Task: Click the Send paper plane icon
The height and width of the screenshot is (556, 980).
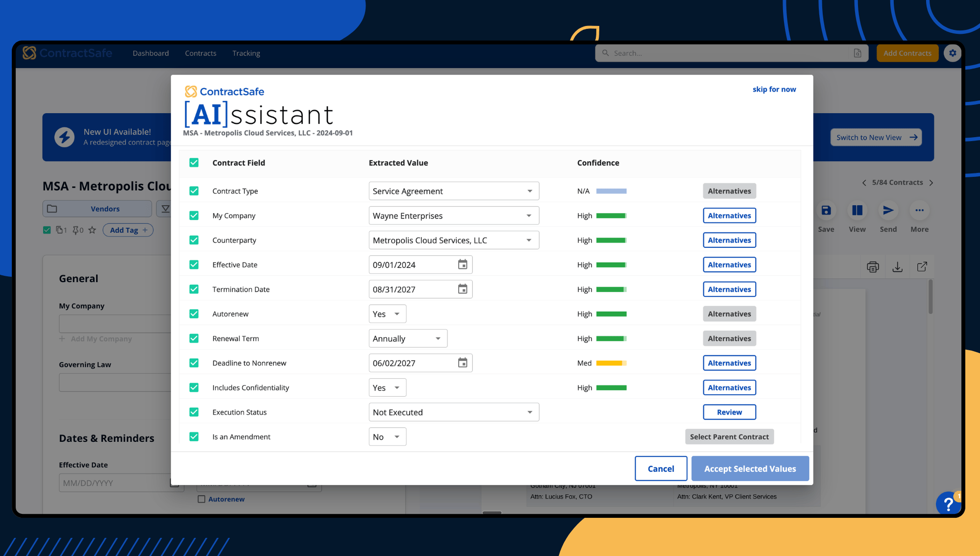Action: tap(888, 211)
